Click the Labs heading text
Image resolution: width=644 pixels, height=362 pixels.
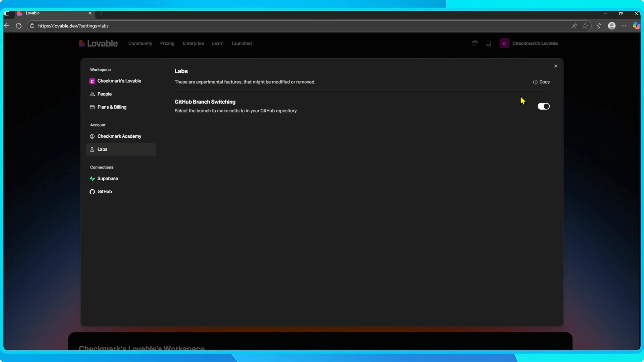coord(181,71)
